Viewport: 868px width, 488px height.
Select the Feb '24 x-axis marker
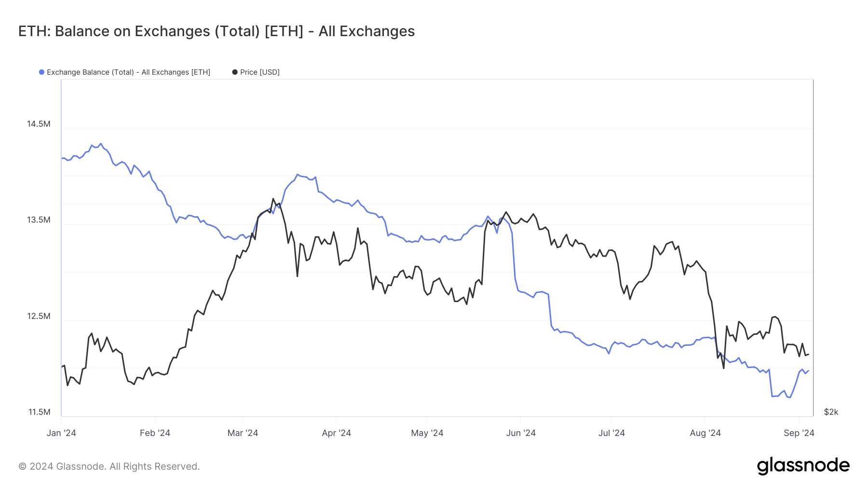[x=155, y=433]
